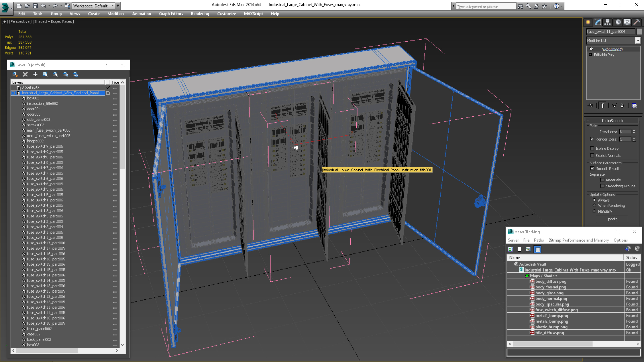Click the TurboSmooth Update button

tap(612, 219)
